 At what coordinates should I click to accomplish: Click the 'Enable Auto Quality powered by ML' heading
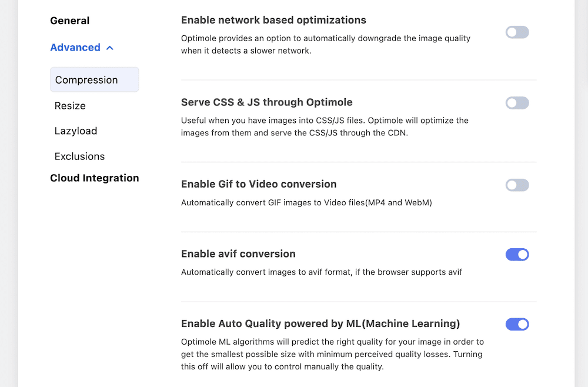(320, 323)
